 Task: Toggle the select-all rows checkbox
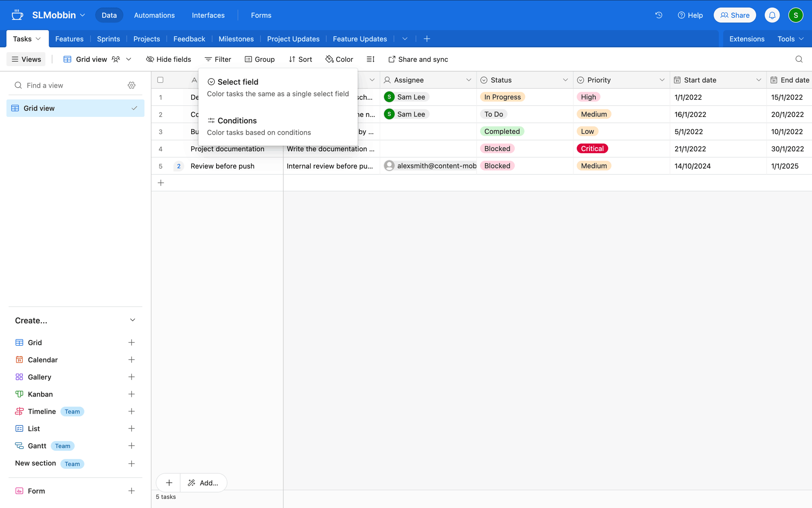tap(160, 80)
